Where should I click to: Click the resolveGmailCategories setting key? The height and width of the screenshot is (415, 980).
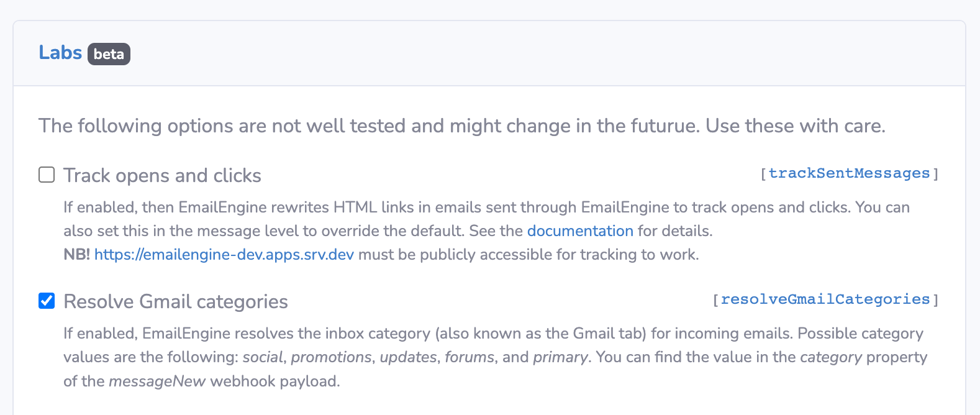(x=825, y=299)
